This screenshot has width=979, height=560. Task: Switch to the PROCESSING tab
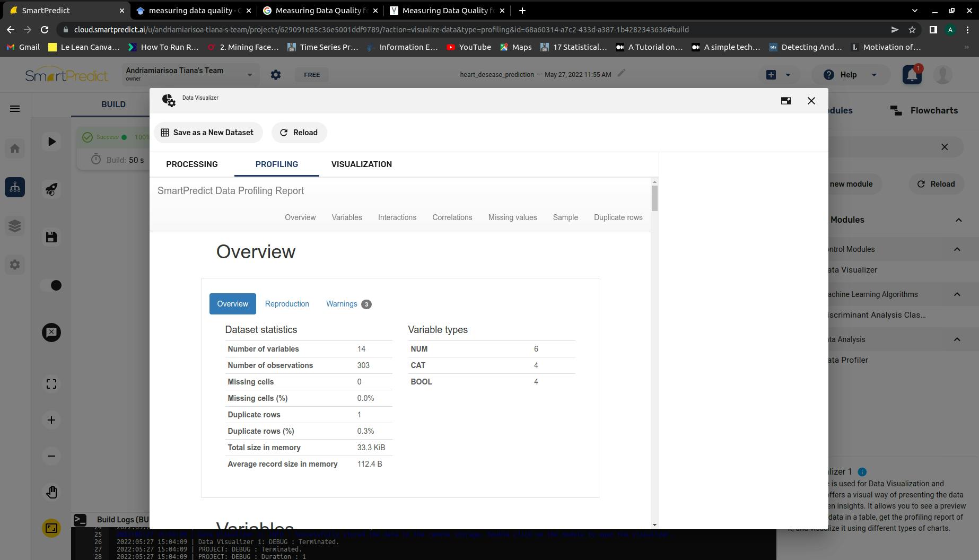tap(192, 164)
